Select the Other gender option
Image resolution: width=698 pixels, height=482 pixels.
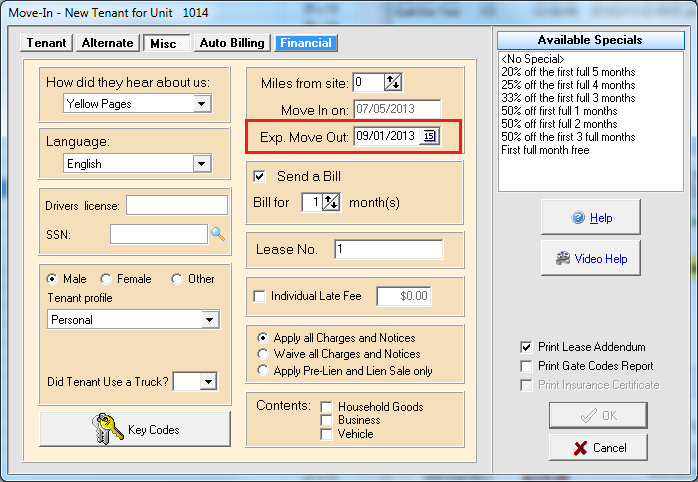tap(177, 279)
